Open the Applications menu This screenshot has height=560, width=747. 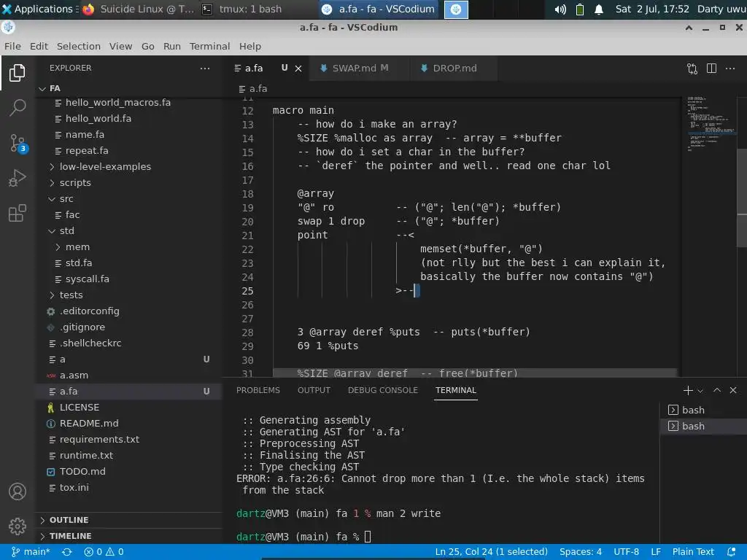click(x=38, y=9)
